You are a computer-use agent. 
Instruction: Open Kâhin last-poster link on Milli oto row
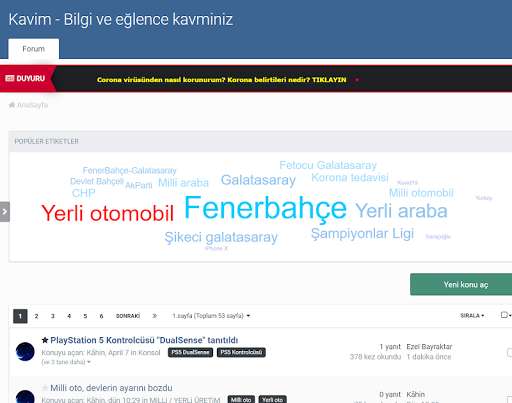click(415, 395)
